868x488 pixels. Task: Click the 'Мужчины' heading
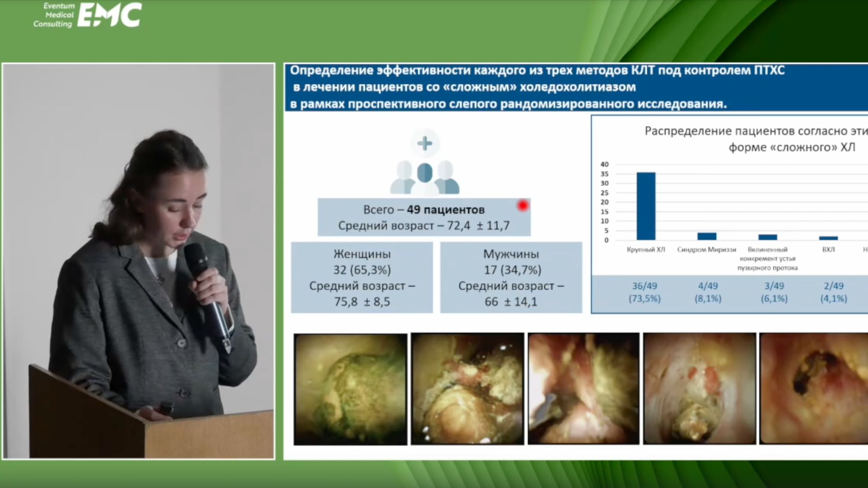coord(511,254)
